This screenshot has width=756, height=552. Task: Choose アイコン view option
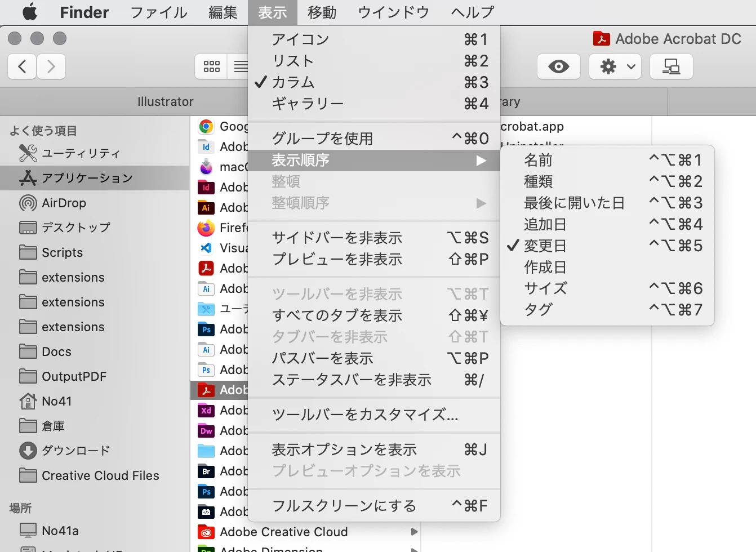(x=374, y=39)
